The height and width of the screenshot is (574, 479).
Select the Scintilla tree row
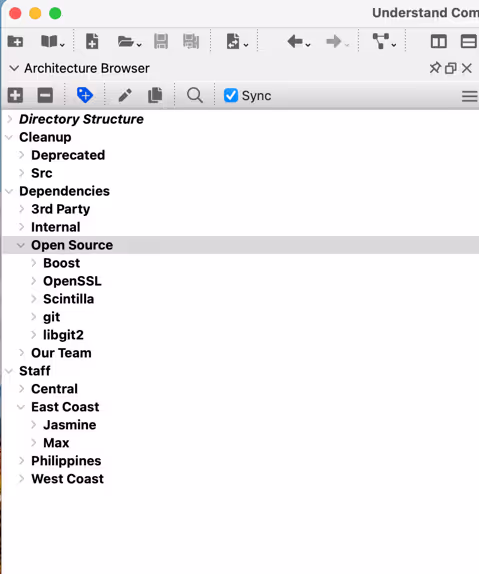coord(240,299)
